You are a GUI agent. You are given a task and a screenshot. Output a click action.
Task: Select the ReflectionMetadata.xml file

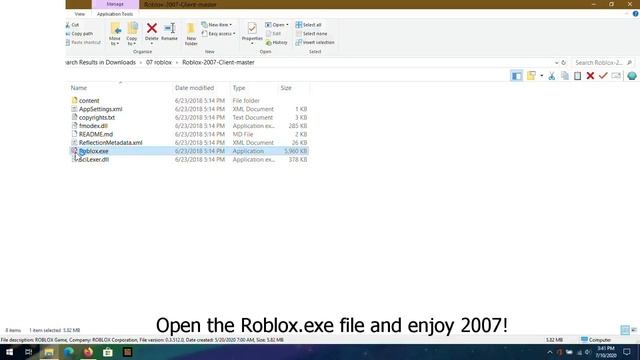(111, 142)
